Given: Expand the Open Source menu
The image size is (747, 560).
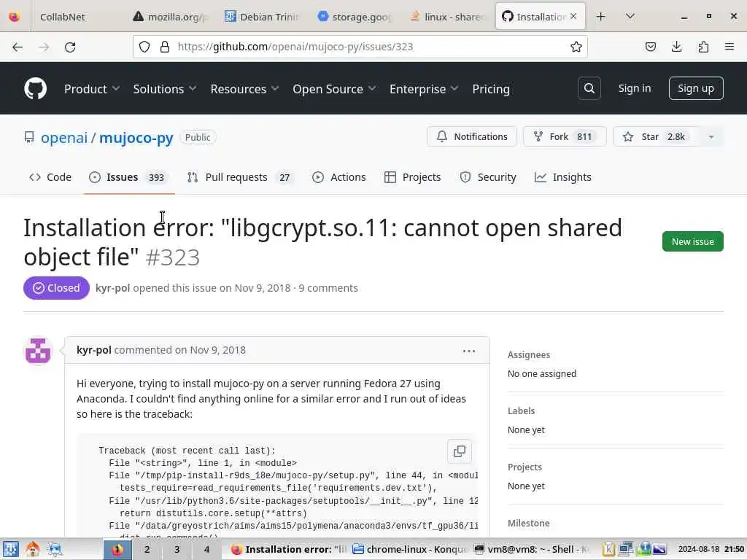Looking at the screenshot, I should [334, 89].
